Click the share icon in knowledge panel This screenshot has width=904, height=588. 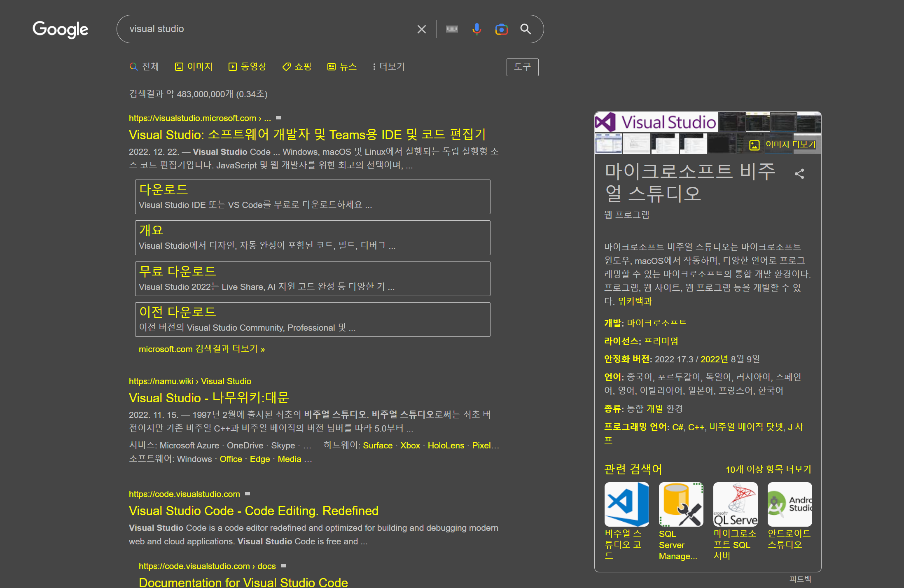point(799,174)
